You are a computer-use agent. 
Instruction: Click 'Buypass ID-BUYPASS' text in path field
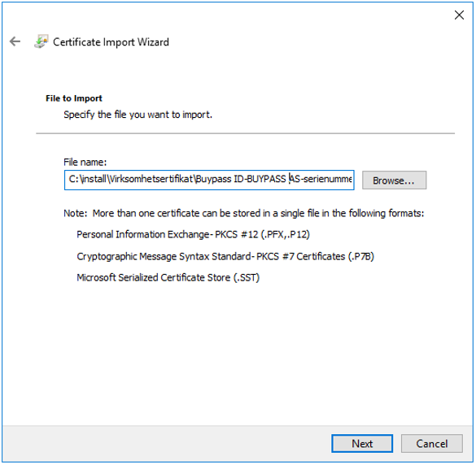pos(241,179)
